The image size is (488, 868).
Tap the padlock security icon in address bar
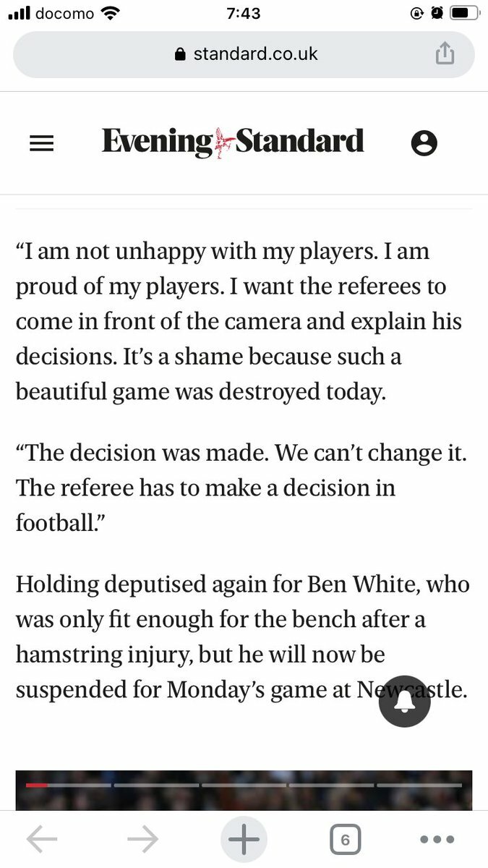(x=181, y=55)
